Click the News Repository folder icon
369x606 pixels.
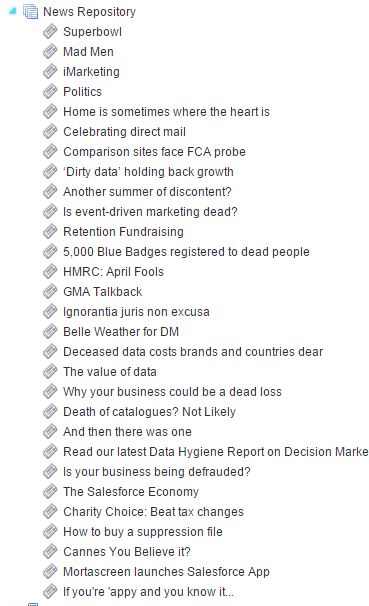pyautogui.click(x=31, y=12)
